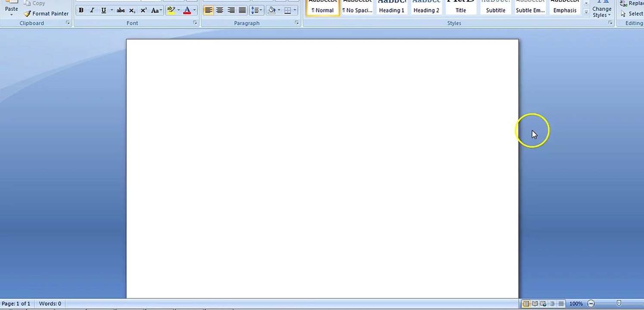The height and width of the screenshot is (310, 644).
Task: Open the Clipboard dialog launcher
Action: [68, 23]
